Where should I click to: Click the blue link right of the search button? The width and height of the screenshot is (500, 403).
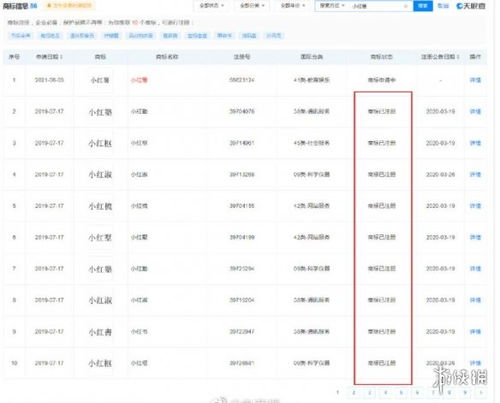[443, 6]
